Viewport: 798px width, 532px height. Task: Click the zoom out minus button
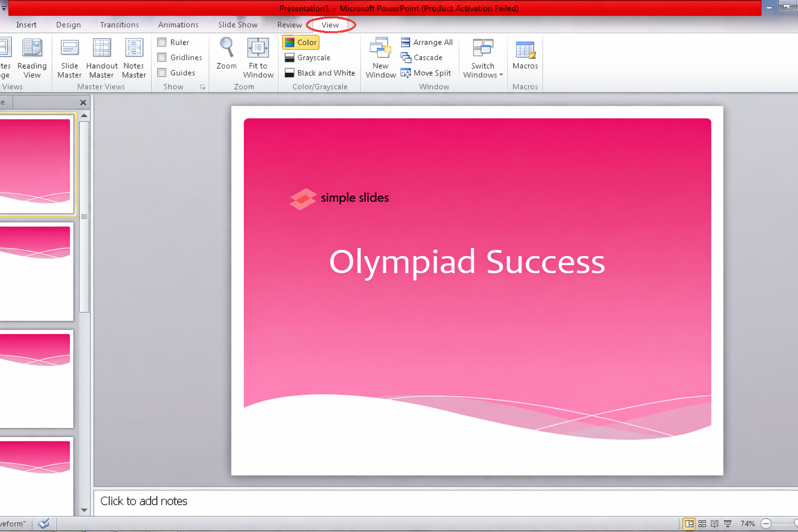coord(766,524)
